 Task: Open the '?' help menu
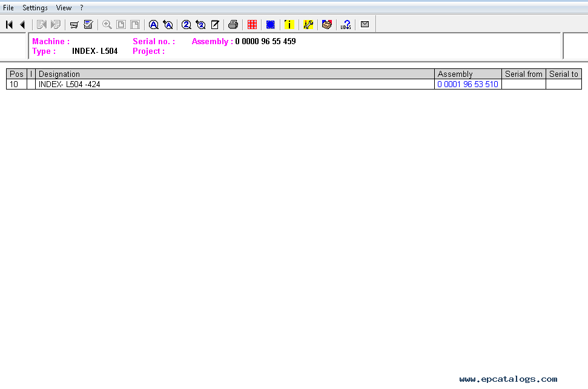[x=82, y=7]
